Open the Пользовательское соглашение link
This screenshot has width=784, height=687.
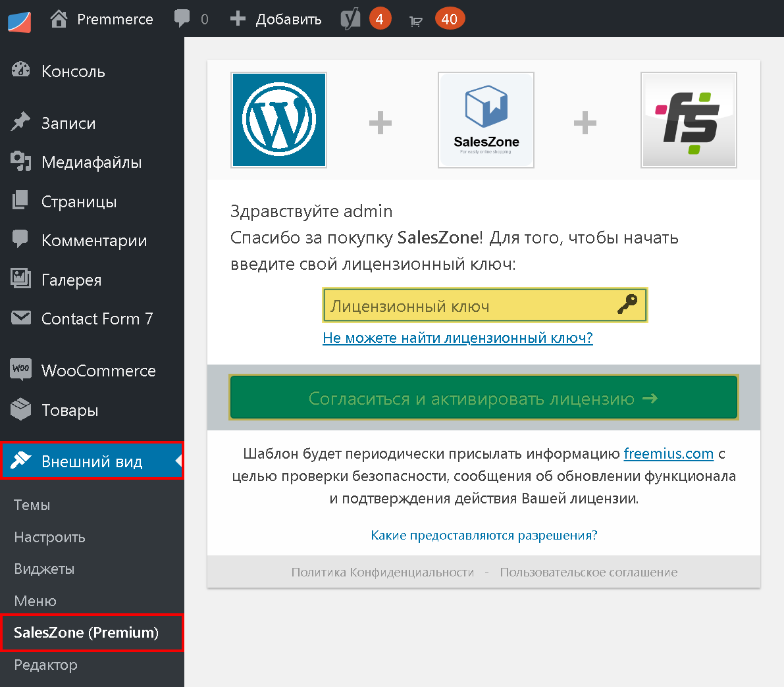[588, 572]
